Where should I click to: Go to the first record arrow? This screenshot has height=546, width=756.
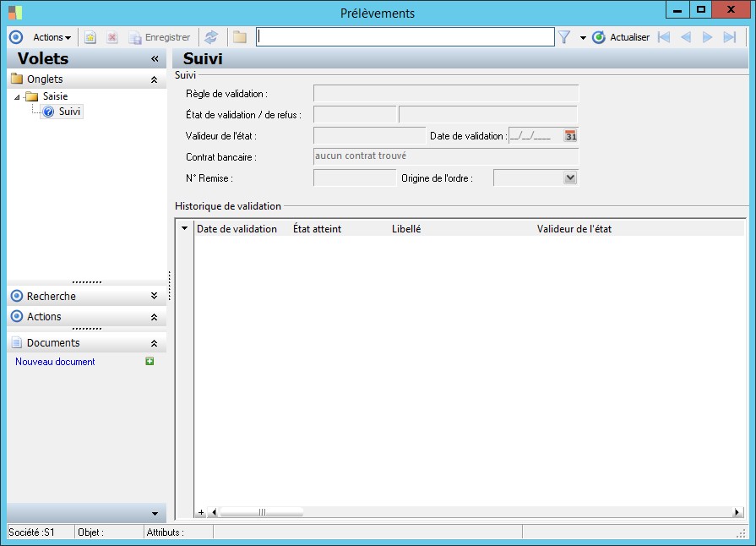pos(664,37)
